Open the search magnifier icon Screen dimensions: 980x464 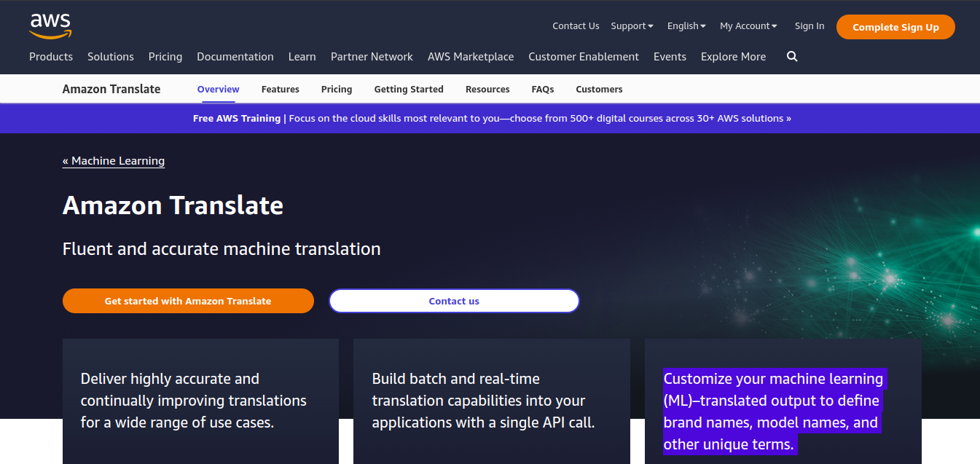[792, 57]
